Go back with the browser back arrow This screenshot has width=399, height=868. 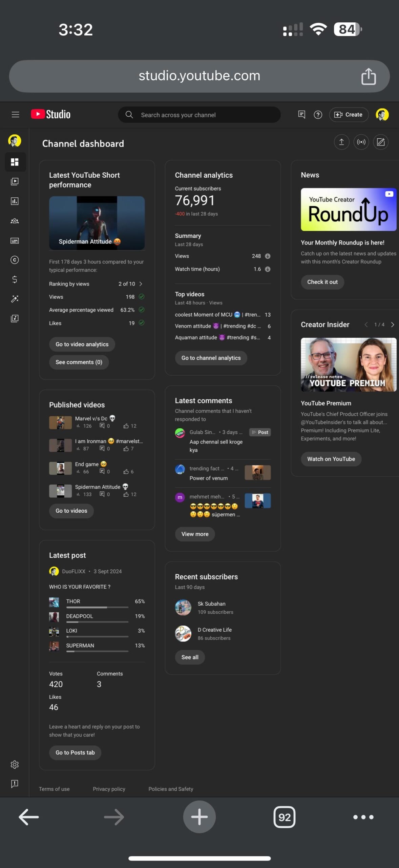click(x=29, y=817)
